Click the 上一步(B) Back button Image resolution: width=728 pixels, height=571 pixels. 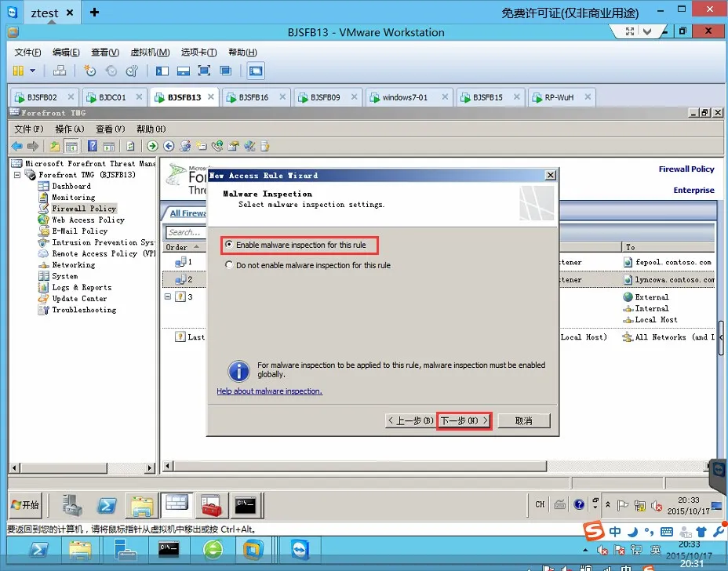(411, 420)
